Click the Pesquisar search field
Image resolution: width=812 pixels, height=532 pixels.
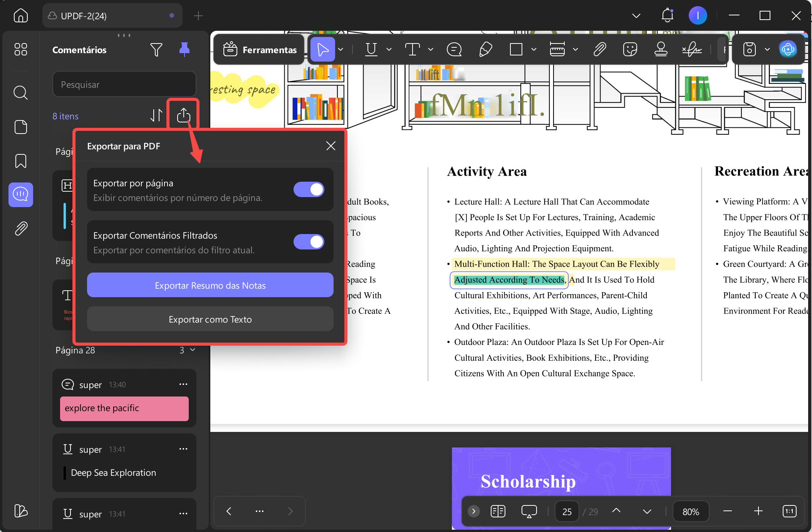point(124,84)
